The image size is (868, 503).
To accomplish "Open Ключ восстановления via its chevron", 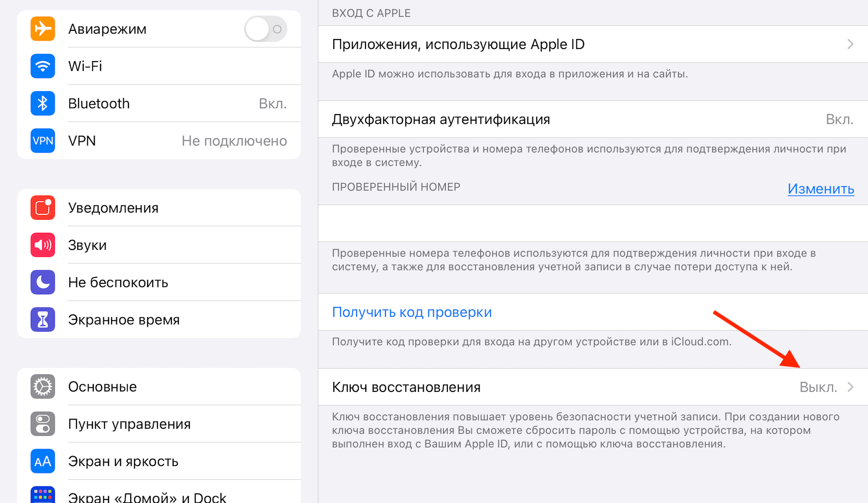I will point(850,387).
